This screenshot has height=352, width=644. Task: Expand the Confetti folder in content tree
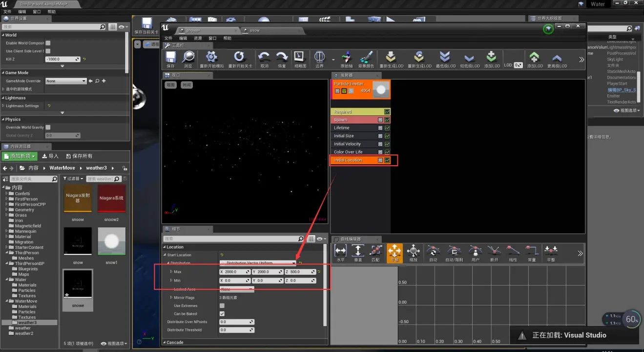point(6,194)
